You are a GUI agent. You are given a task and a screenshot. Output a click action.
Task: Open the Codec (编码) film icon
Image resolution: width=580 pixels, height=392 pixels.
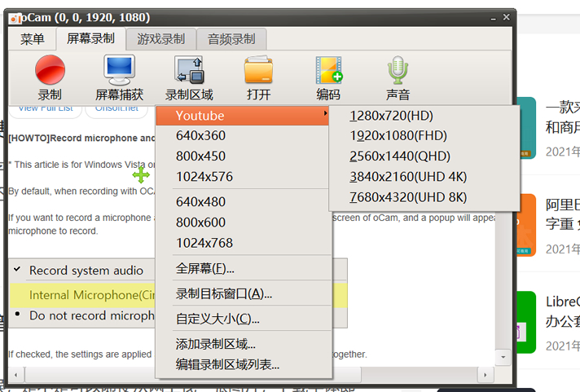(328, 70)
